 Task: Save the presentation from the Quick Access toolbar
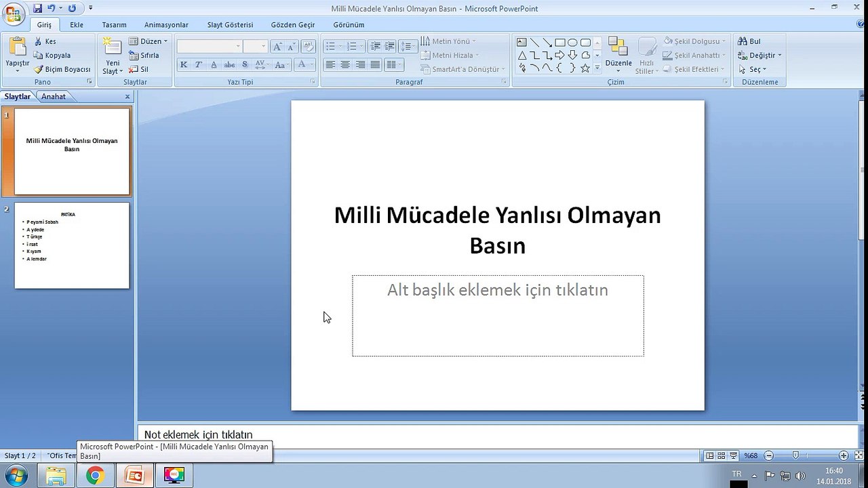37,8
